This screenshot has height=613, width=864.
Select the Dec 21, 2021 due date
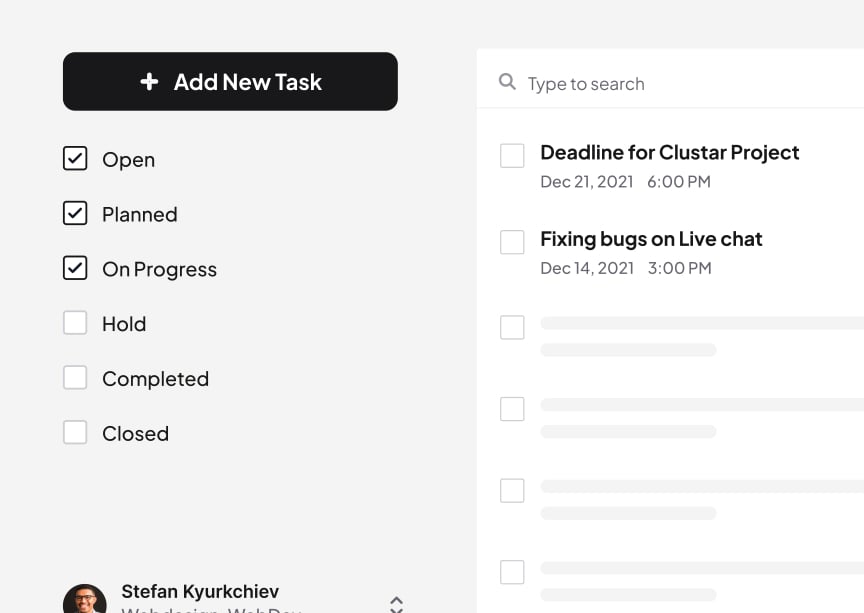click(x=587, y=182)
